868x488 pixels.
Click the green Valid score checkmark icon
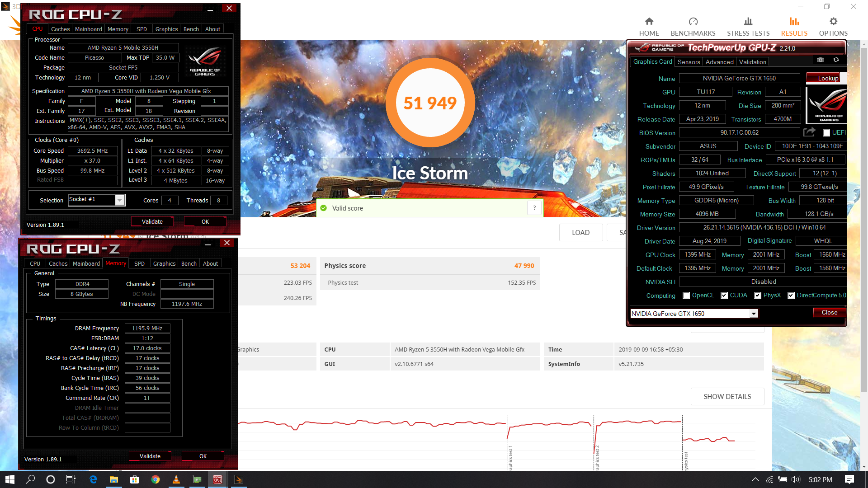coord(323,208)
